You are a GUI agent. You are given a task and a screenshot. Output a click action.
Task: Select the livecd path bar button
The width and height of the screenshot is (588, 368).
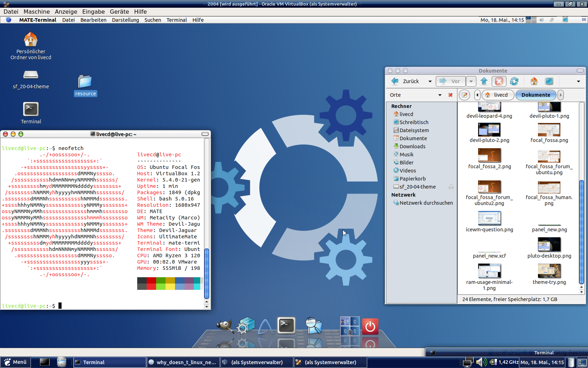pyautogui.click(x=497, y=95)
